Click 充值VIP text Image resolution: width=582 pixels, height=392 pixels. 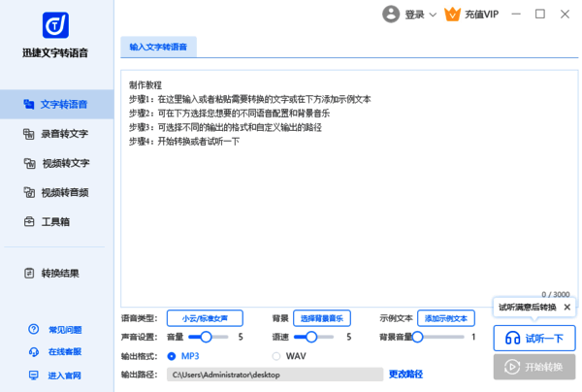tap(481, 15)
